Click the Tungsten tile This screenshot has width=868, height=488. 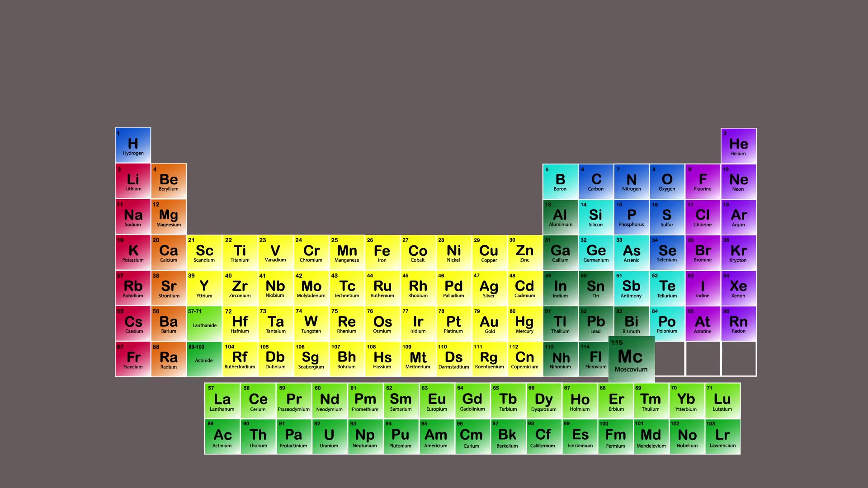click(311, 324)
